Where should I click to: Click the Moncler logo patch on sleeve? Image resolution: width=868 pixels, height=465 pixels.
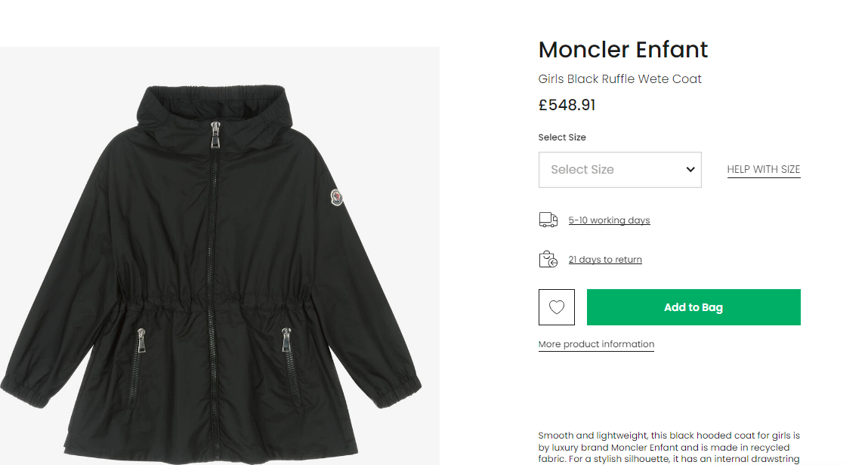coord(337,197)
